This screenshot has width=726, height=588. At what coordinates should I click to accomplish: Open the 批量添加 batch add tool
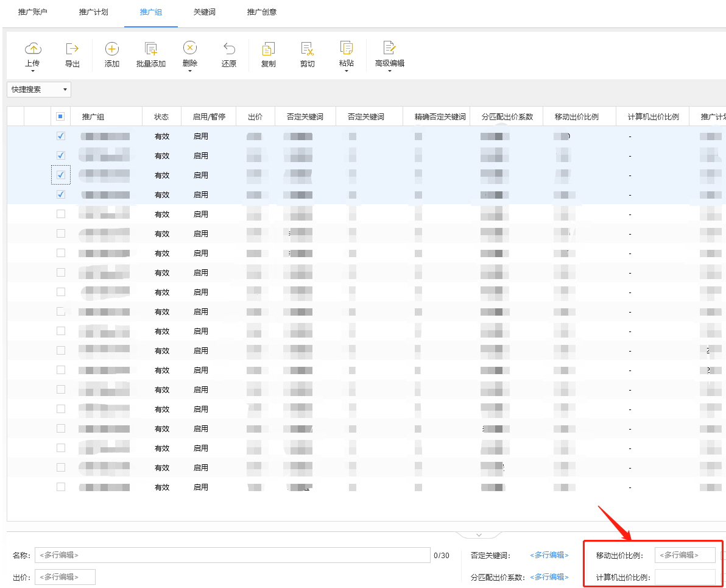click(151, 55)
